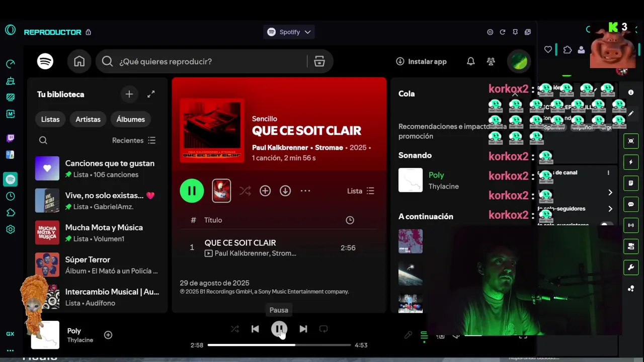This screenshot has width=644, height=362.
Task: Click the Opera GX logo icon
Action: [x=10, y=30]
